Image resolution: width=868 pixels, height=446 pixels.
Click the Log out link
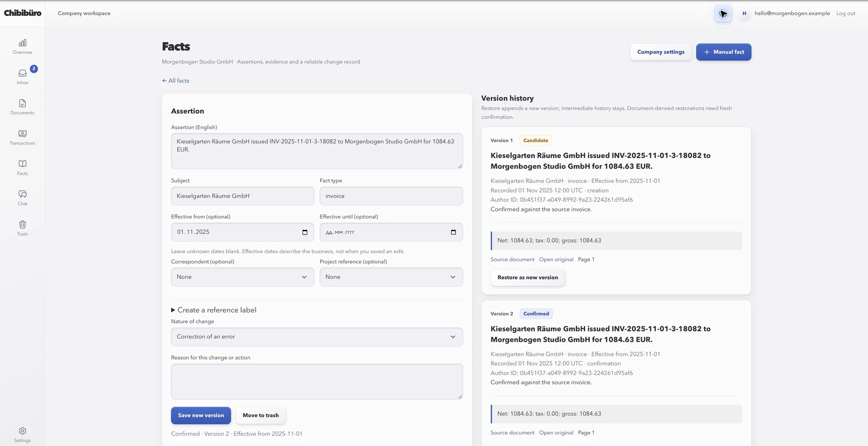[x=846, y=14]
